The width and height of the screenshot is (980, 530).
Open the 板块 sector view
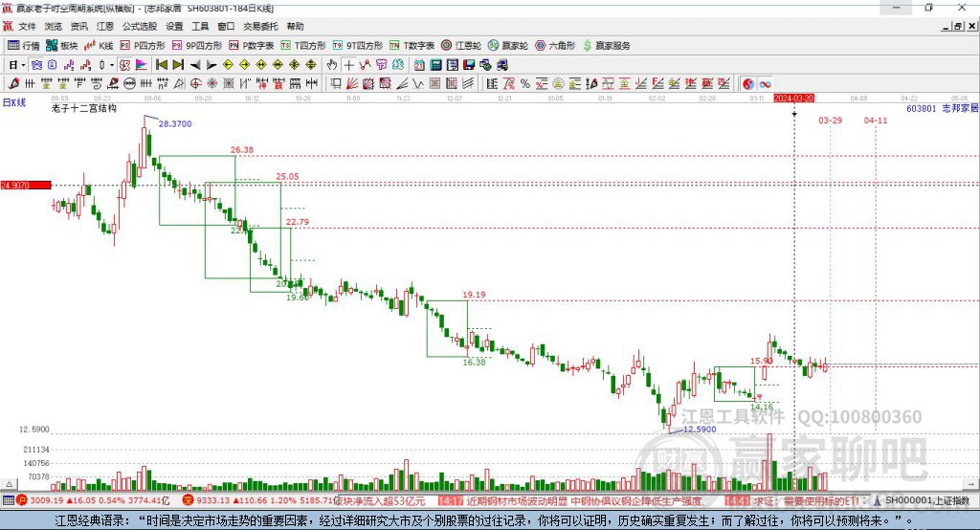click(62, 46)
